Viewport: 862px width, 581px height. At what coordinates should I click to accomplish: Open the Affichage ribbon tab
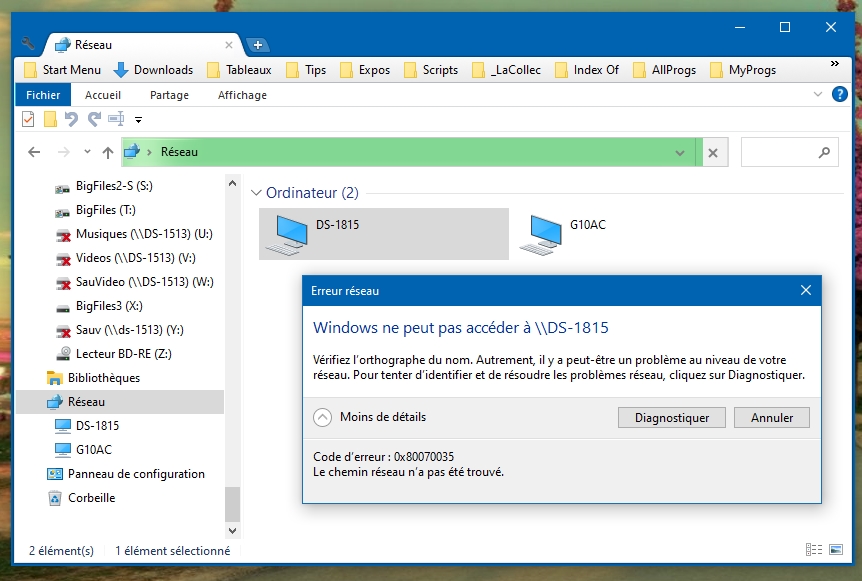coord(242,95)
